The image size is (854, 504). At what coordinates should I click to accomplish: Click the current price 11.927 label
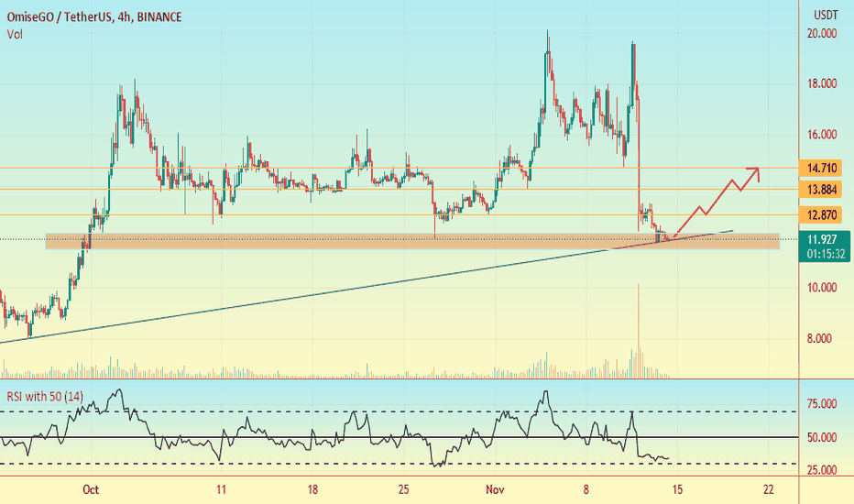[x=822, y=240]
